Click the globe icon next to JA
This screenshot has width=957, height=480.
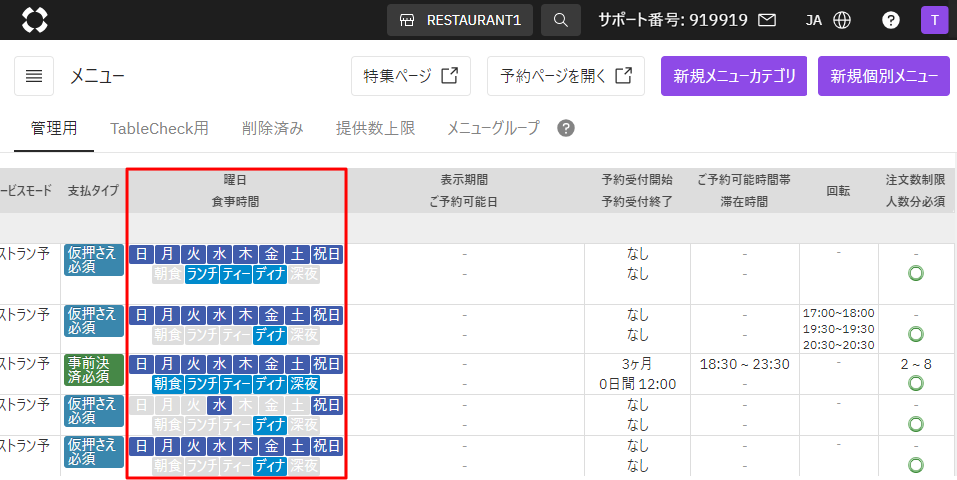pos(842,20)
